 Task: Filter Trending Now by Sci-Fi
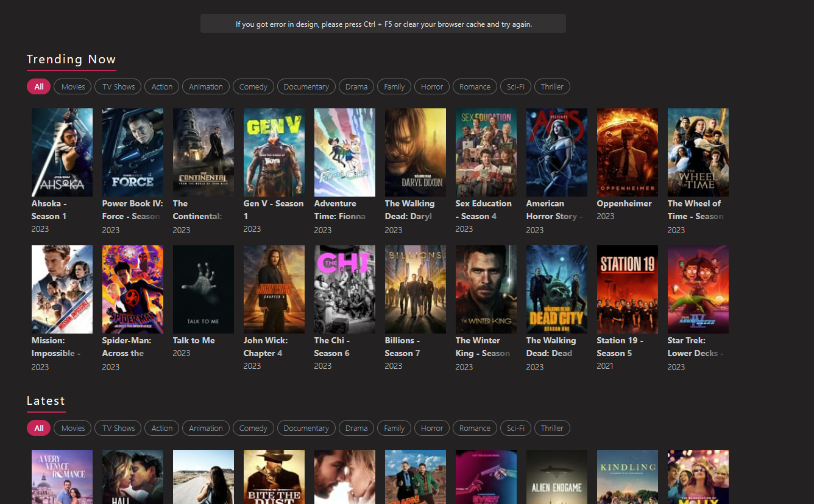point(515,86)
